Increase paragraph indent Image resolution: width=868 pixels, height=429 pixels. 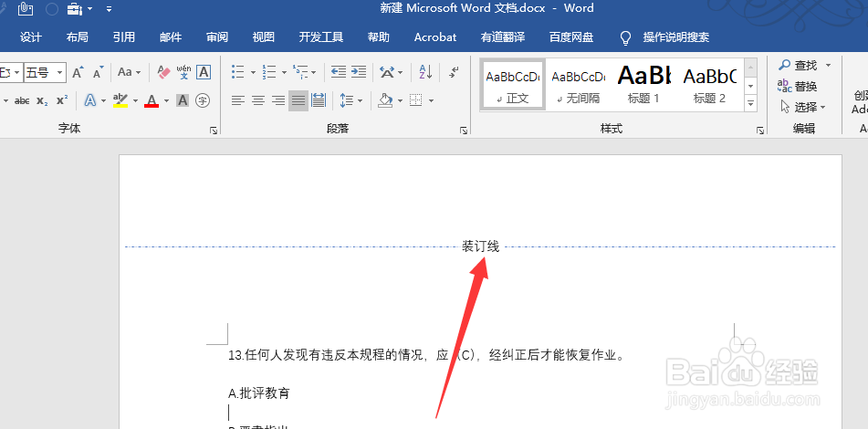coord(359,72)
